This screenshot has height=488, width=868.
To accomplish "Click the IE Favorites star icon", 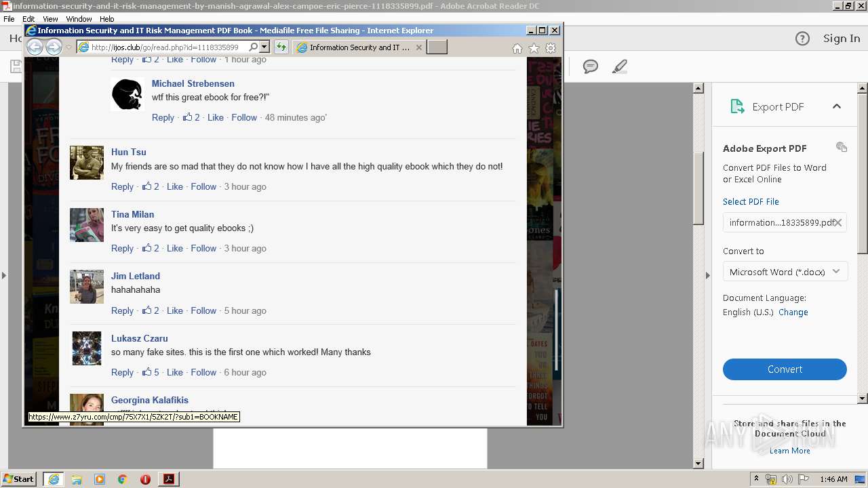I will (x=534, y=48).
